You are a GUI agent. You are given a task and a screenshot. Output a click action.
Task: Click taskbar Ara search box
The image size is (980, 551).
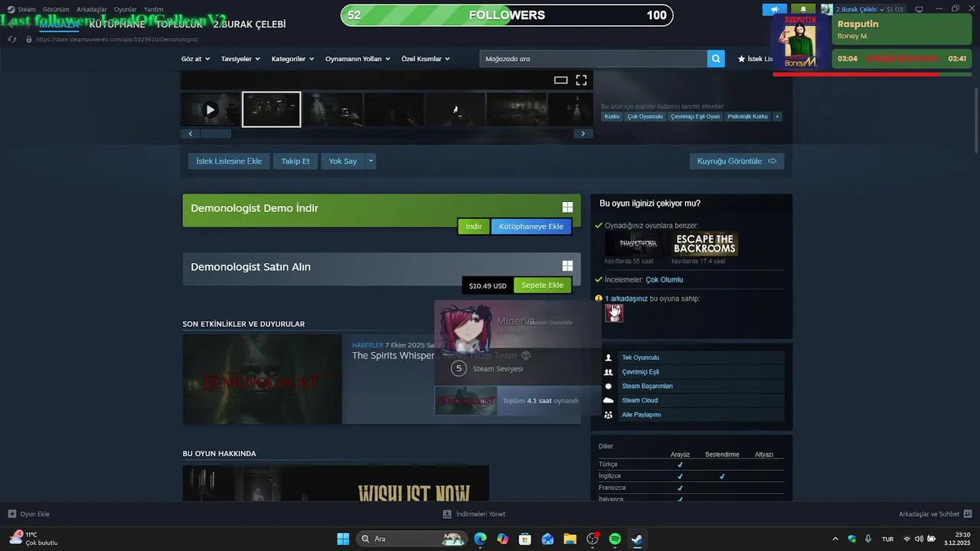[x=413, y=539]
